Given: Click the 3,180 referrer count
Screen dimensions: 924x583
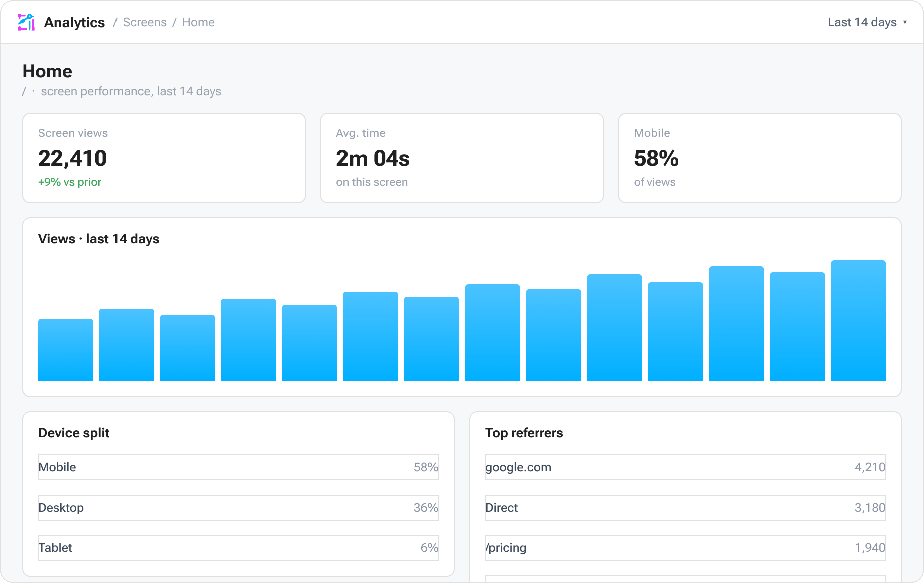Looking at the screenshot, I should [x=870, y=508].
